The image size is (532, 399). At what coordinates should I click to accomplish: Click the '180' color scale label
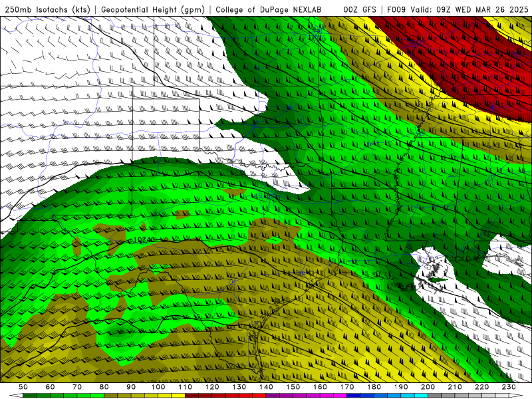point(374,387)
